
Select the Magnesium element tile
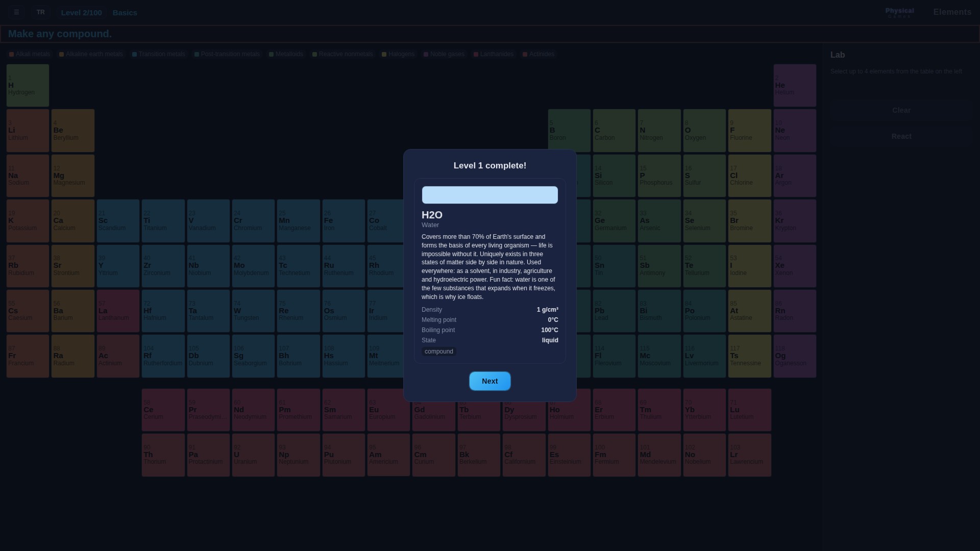click(x=73, y=176)
